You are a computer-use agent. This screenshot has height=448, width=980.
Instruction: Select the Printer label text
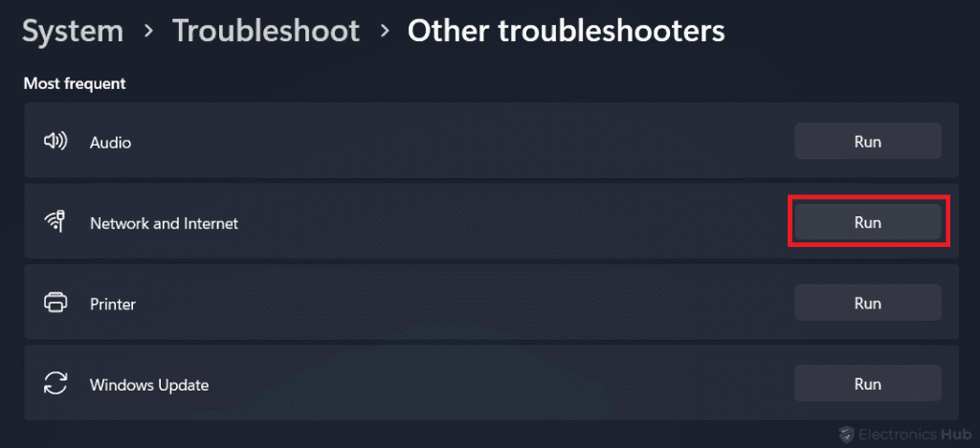(113, 304)
